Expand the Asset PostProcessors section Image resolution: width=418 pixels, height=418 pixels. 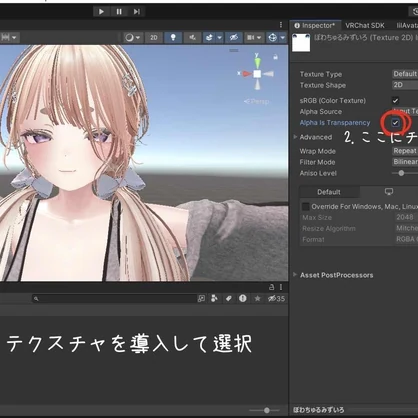pyautogui.click(x=295, y=275)
